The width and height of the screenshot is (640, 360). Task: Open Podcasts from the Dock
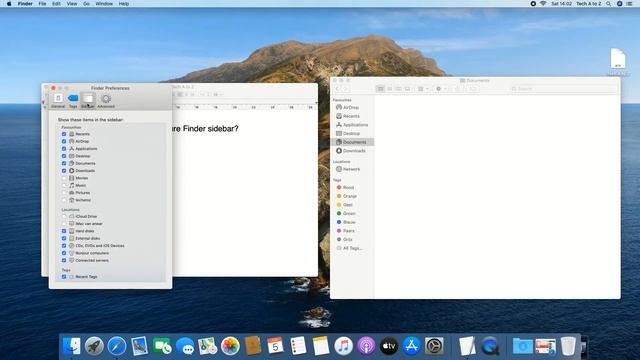pyautogui.click(x=366, y=346)
